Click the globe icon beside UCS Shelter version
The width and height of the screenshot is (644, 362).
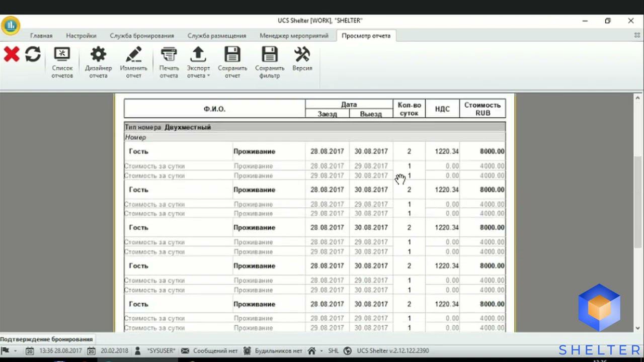(347, 350)
